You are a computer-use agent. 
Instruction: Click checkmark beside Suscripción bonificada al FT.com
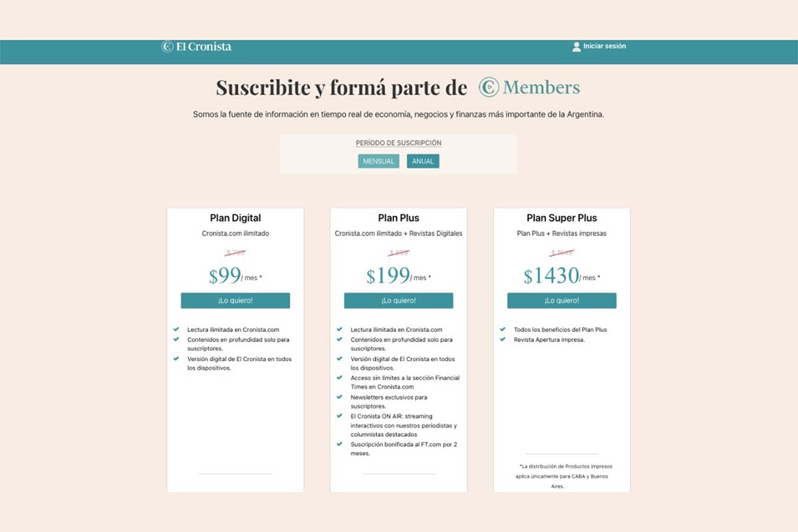(340, 444)
